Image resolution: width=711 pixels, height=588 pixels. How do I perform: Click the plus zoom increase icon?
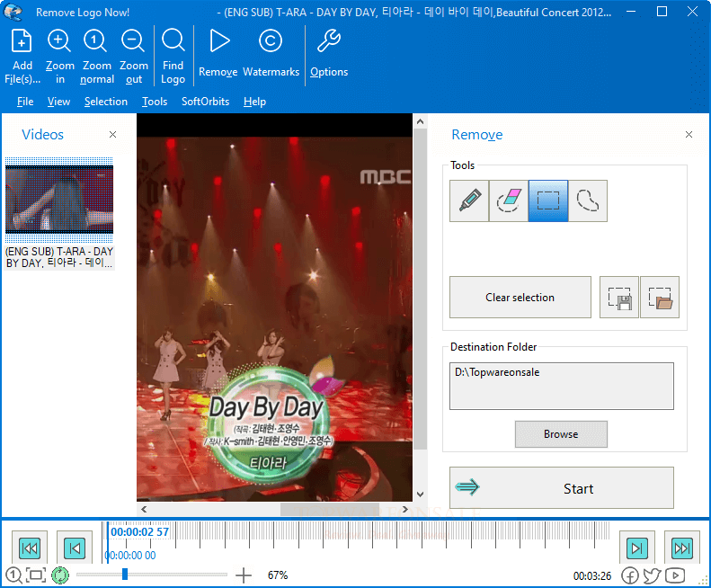point(244,575)
